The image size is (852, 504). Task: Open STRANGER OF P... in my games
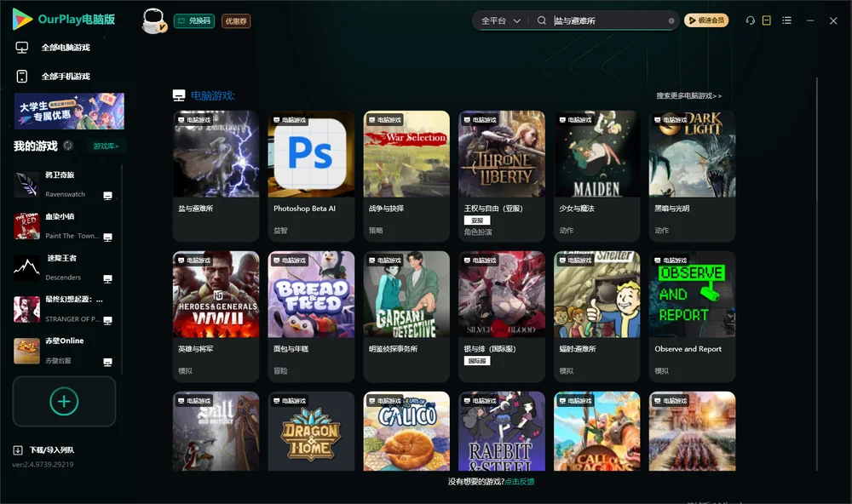[62, 309]
